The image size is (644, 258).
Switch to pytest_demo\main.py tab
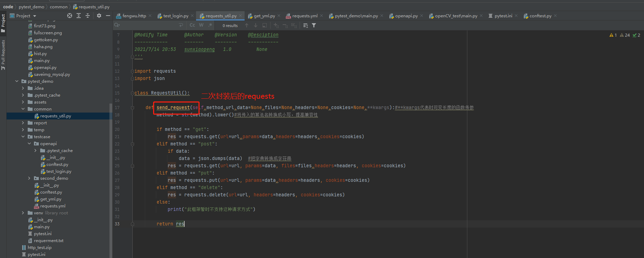(x=356, y=16)
